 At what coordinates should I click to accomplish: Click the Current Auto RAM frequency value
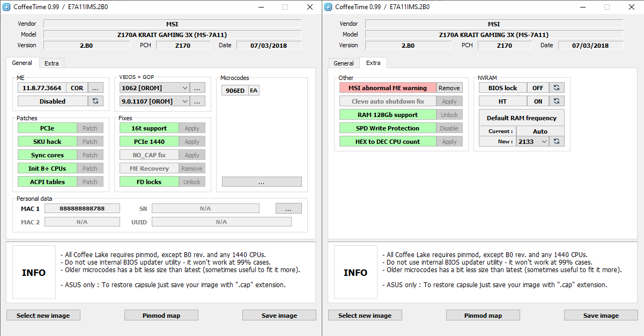point(540,131)
